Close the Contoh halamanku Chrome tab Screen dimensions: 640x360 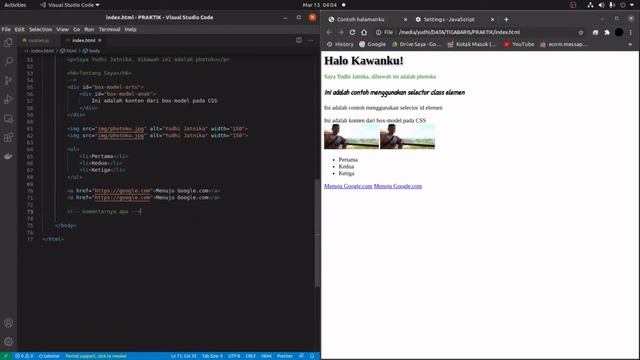pos(405,19)
